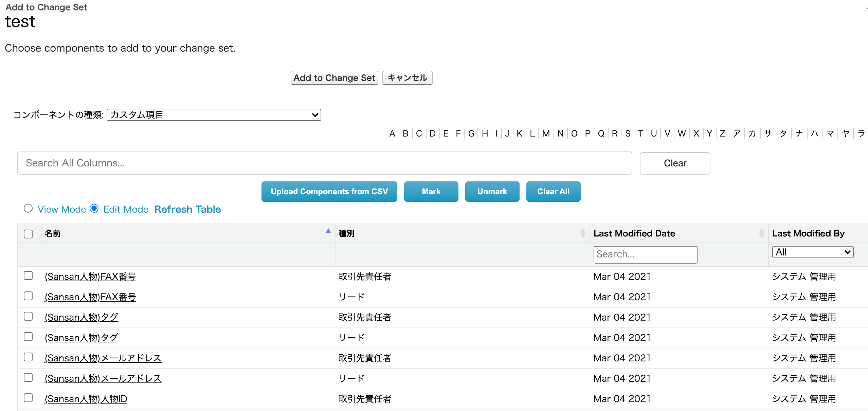Focus the Search All Columns field
868x411 pixels.
[x=324, y=163]
